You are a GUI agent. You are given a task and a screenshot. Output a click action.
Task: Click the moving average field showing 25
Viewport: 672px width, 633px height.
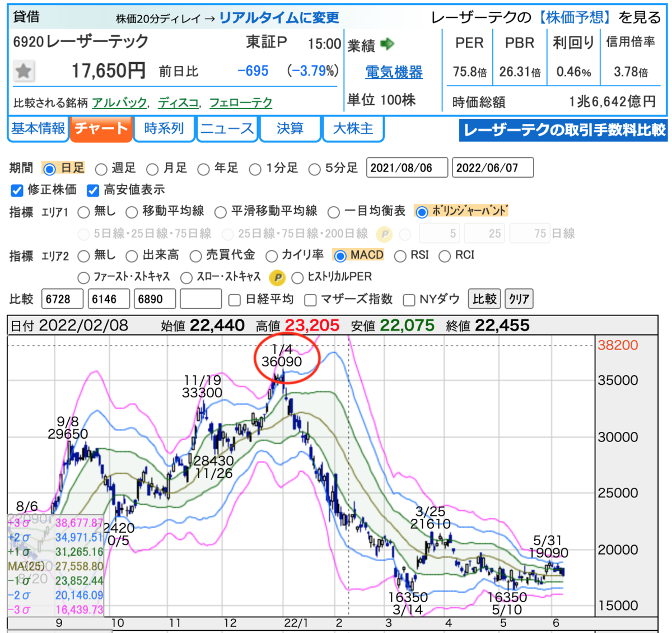tap(484, 234)
